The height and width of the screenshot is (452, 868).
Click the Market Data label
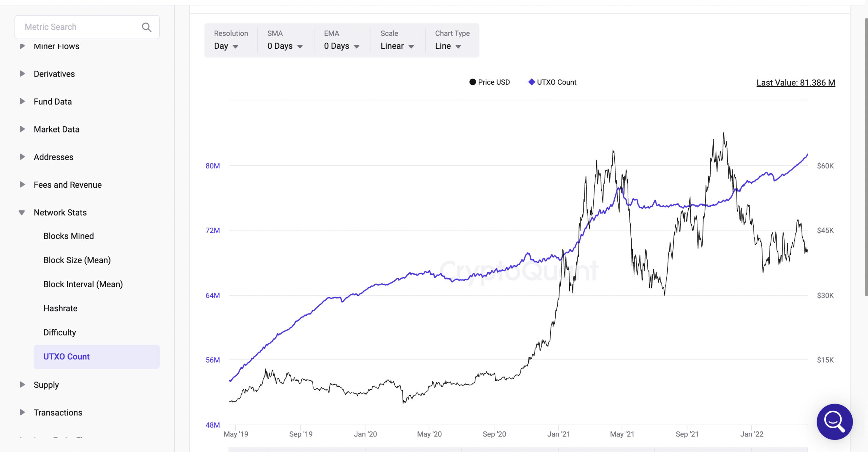point(57,129)
